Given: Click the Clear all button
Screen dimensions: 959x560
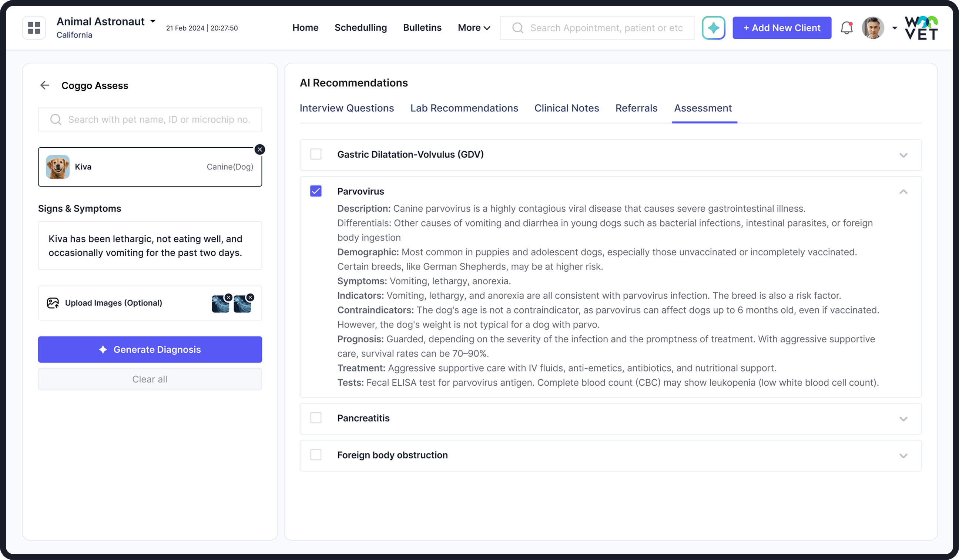Looking at the screenshot, I should pyautogui.click(x=150, y=379).
